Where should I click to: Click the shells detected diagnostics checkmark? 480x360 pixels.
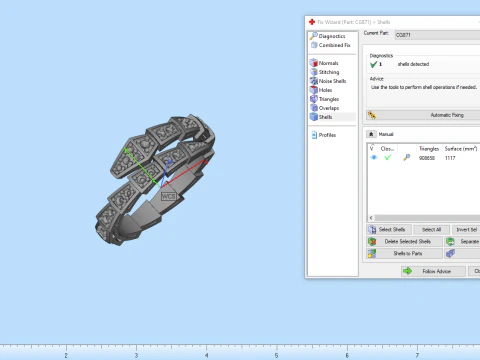point(374,64)
